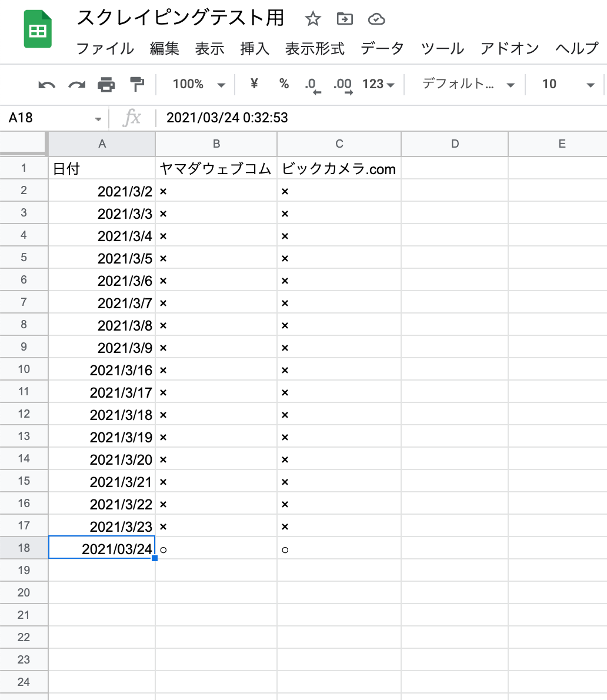Open the 編集 menu

click(165, 48)
